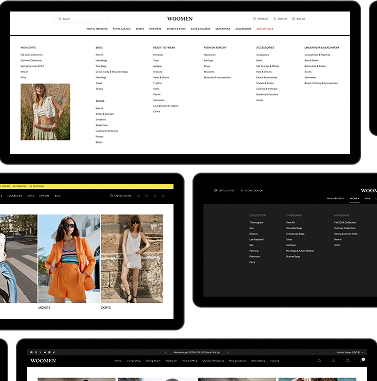The width and height of the screenshot is (377, 381).
Task: Click the previous announcement chevron in the bottom top bar
Action: click(x=166, y=352)
